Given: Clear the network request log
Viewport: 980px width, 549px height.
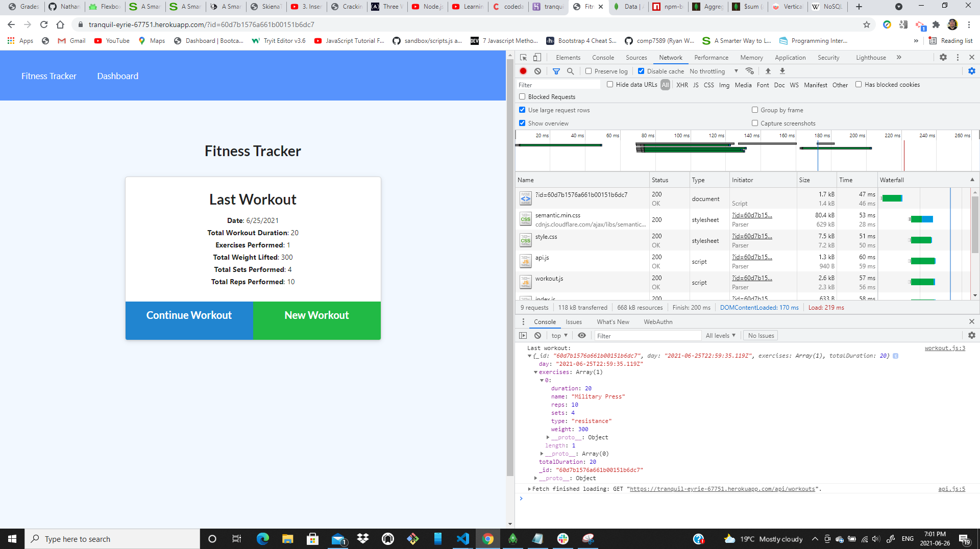Looking at the screenshot, I should click(537, 71).
